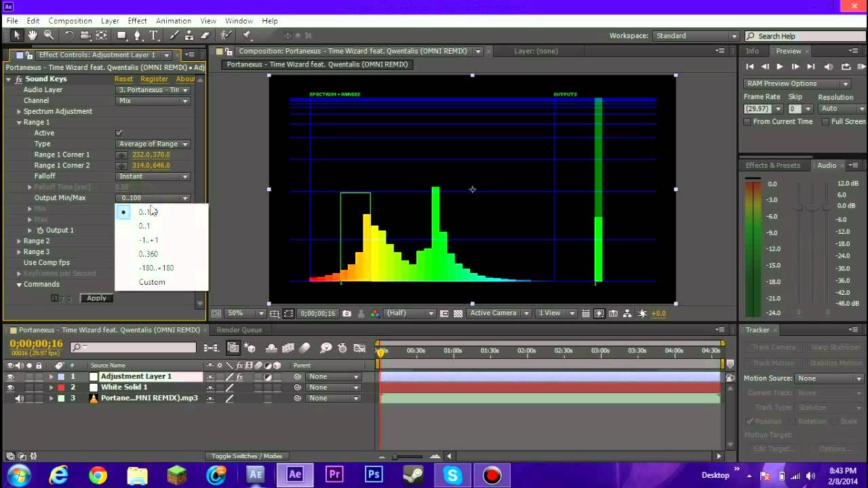Select the Eraser tool
The width and height of the screenshot is (868, 488).
coord(205,35)
